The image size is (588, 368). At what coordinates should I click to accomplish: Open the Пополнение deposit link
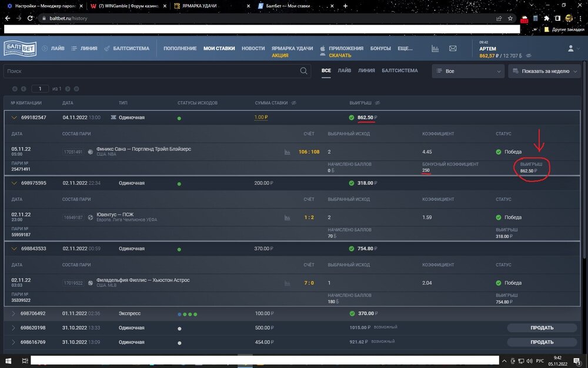[180, 48]
